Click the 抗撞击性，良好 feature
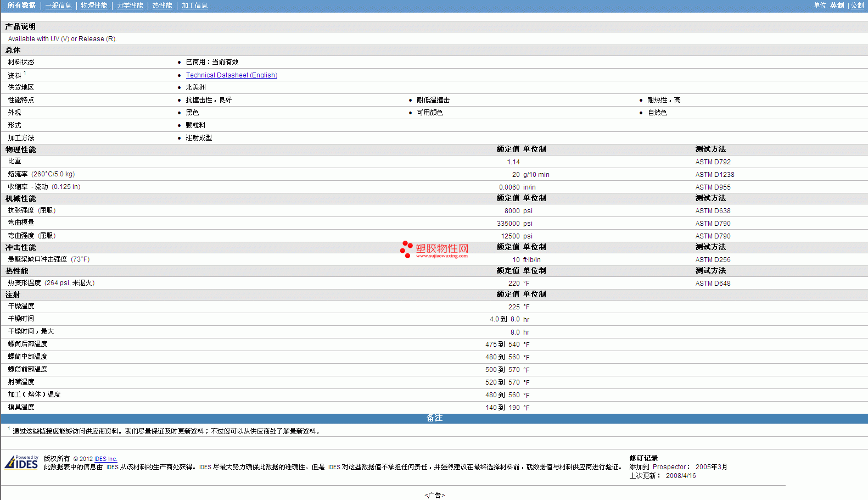This screenshot has height=500, width=868. (x=209, y=100)
